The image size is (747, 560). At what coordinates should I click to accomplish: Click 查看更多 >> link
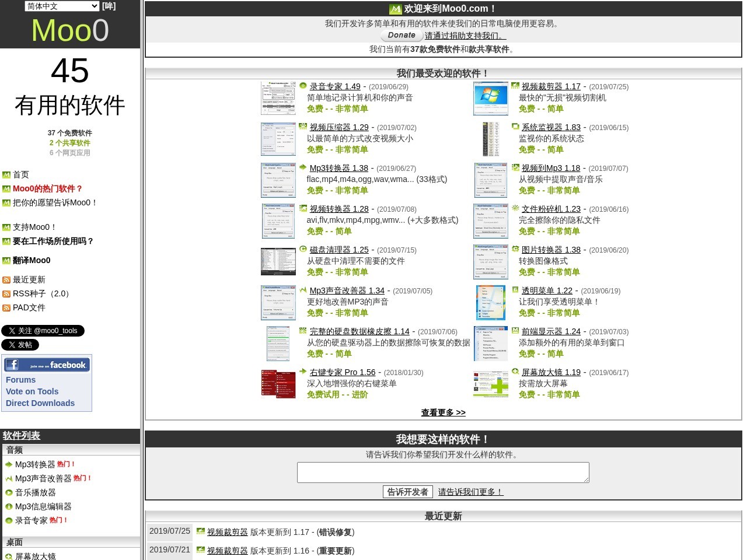[x=444, y=412]
